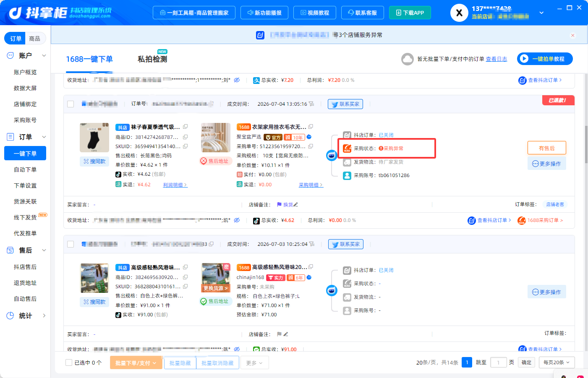Click filter icon next to 2026-07-04 13:05:16
588x378 pixels.
tap(311, 104)
